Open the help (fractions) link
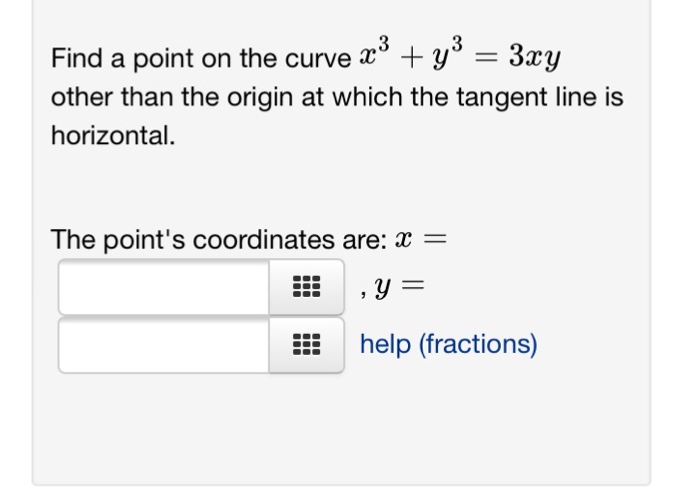The width and height of the screenshot is (700, 501). 449,344
